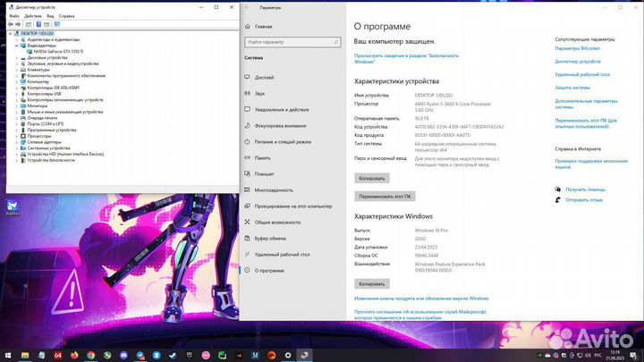Open Параметры BitLocker link
This screenshot has width=644, height=362.
click(577, 48)
